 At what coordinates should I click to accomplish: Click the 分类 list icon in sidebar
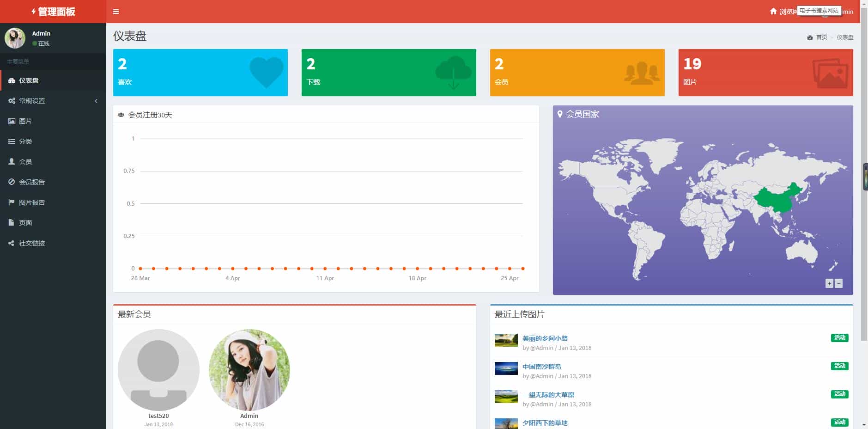click(12, 141)
